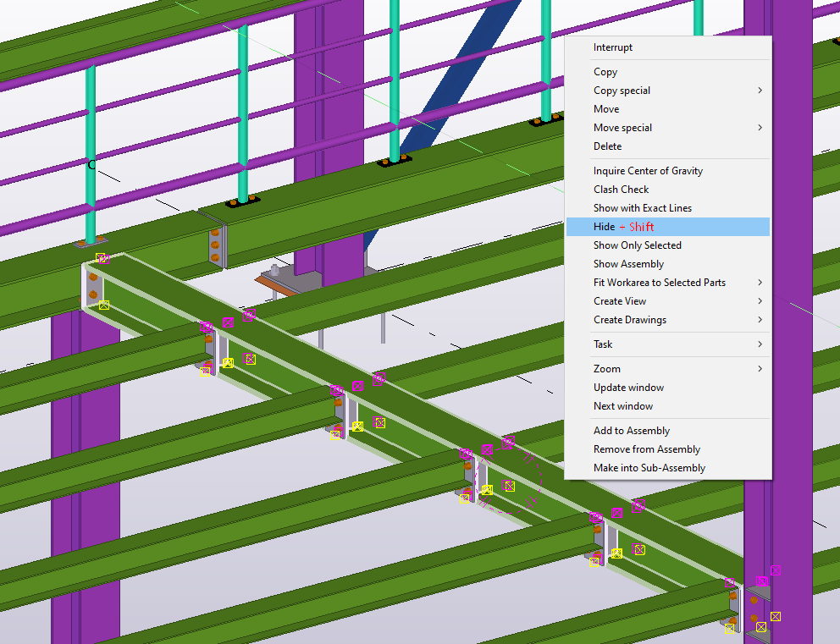Expand the Zoom submenu arrow
The height and width of the screenshot is (644, 840).
coord(760,369)
